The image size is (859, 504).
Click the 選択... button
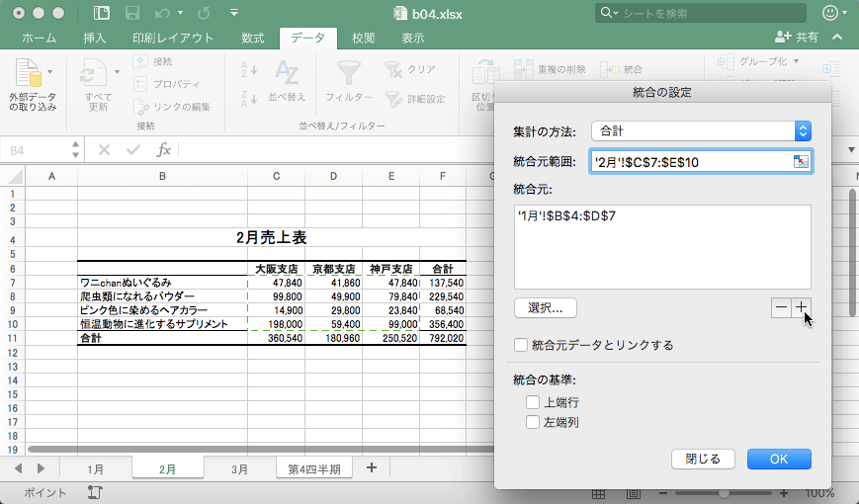(545, 308)
